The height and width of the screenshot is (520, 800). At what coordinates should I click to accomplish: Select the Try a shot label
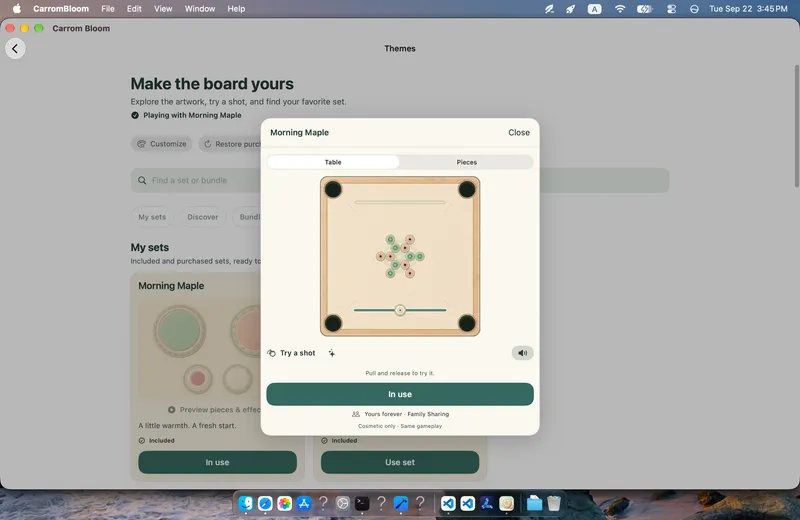297,353
